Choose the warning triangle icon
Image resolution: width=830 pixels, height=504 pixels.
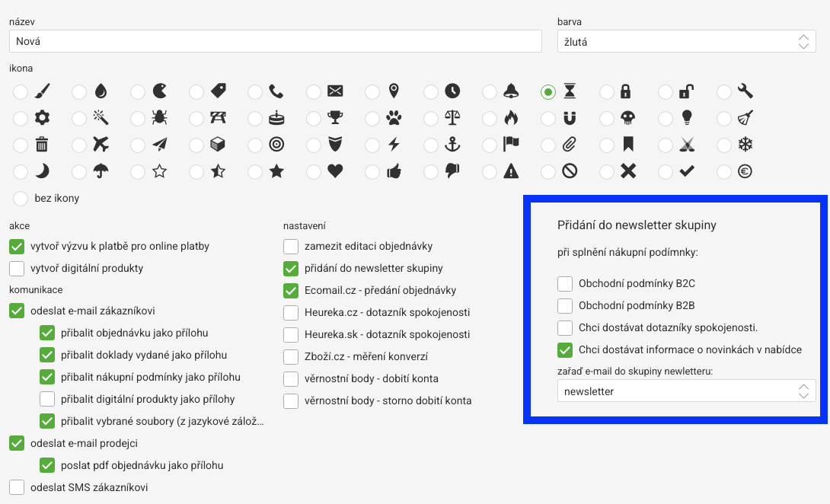click(x=490, y=171)
